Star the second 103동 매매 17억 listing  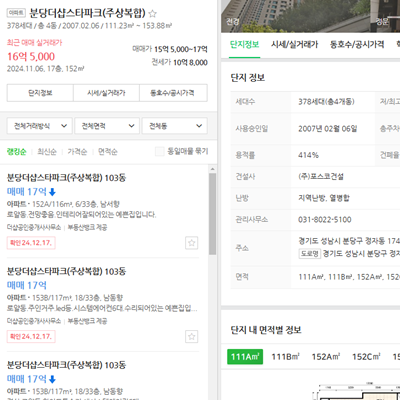click(191, 337)
